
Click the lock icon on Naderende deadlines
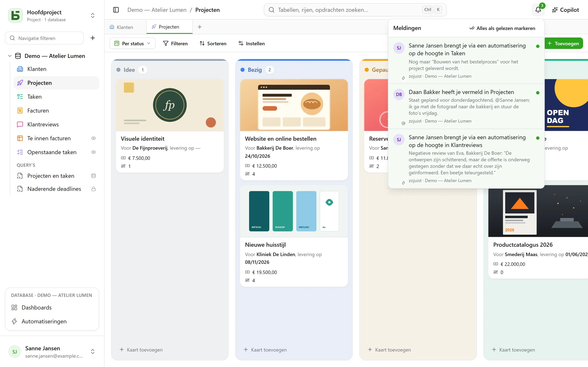(x=93, y=189)
